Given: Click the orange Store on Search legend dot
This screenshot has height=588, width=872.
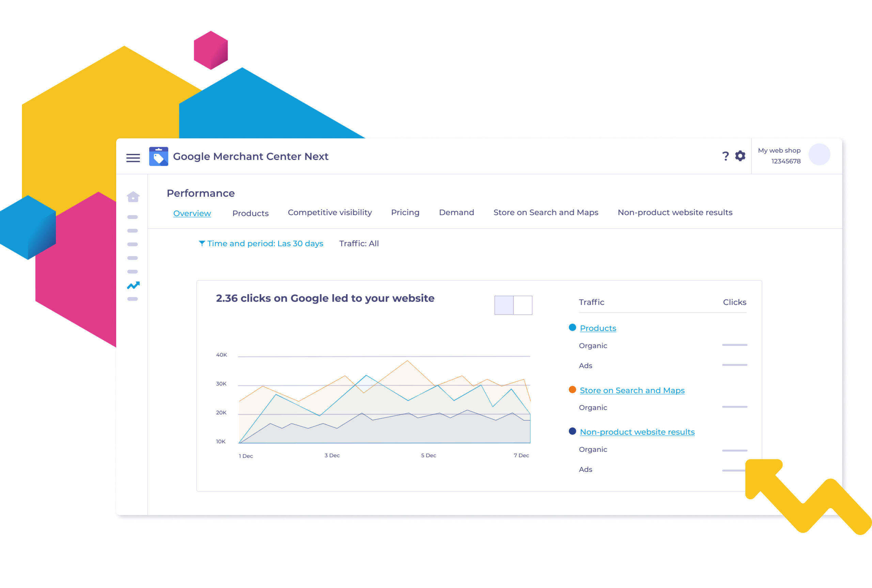Looking at the screenshot, I should point(572,390).
